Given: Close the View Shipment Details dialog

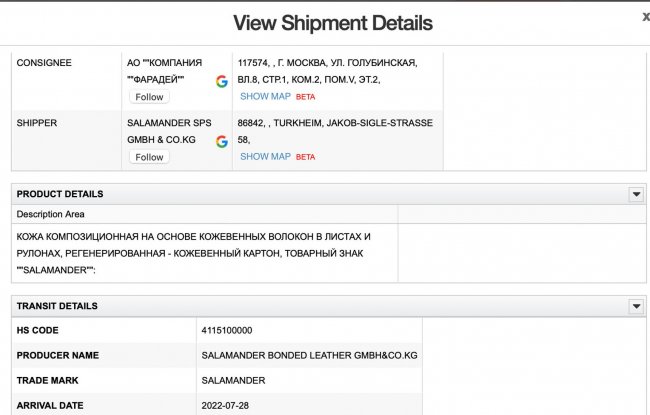Looking at the screenshot, I should pyautogui.click(x=645, y=17).
